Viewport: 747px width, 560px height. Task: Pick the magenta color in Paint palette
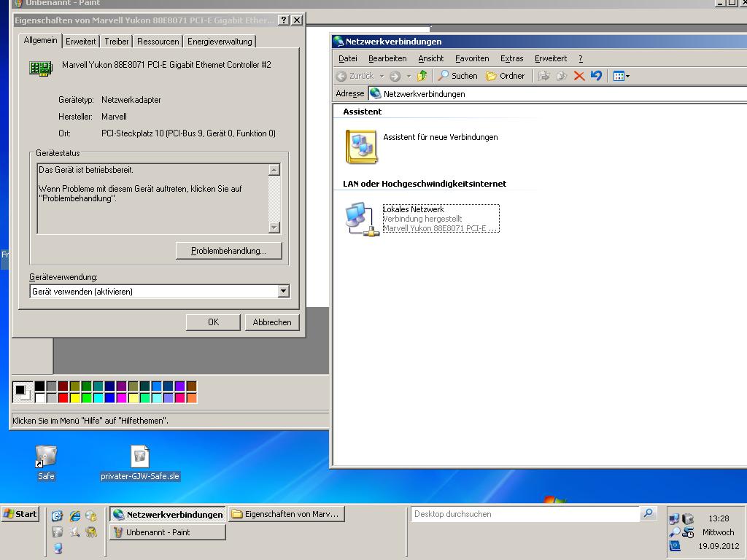[122, 397]
